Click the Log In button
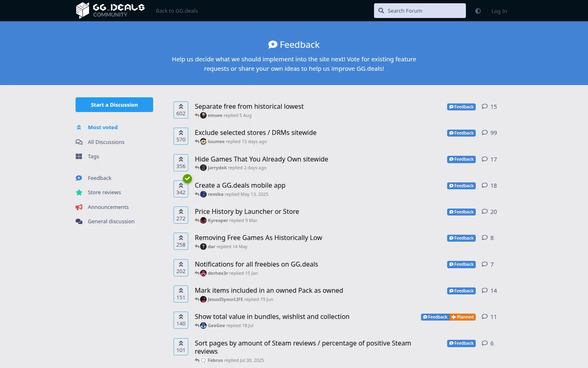588x368 pixels. tap(499, 11)
